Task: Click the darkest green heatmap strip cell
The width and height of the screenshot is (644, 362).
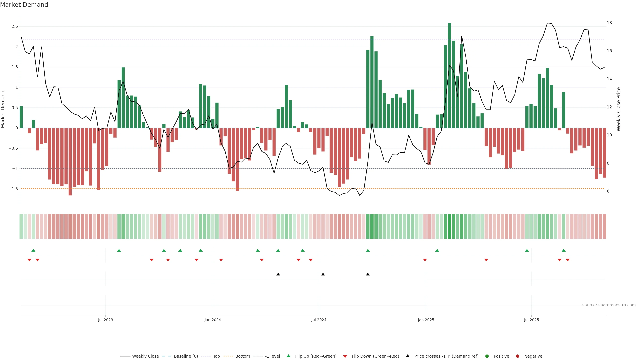Action: [449, 226]
